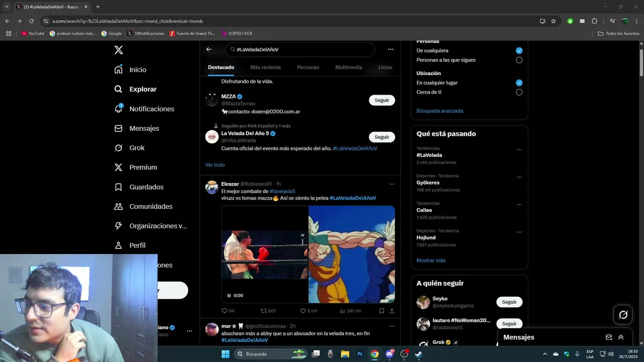The height and width of the screenshot is (362, 644).
Task: Repost Eleazar's post with 801 reposts
Action: coord(268,311)
